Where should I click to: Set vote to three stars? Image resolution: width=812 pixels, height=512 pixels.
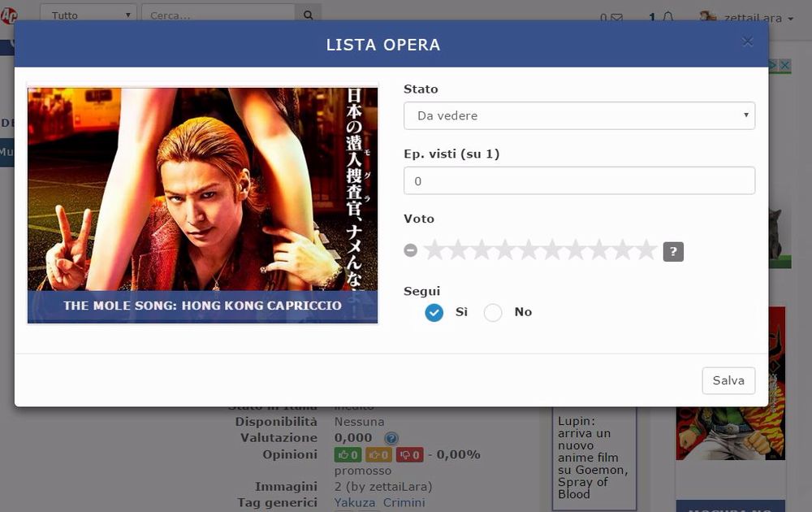click(x=482, y=250)
